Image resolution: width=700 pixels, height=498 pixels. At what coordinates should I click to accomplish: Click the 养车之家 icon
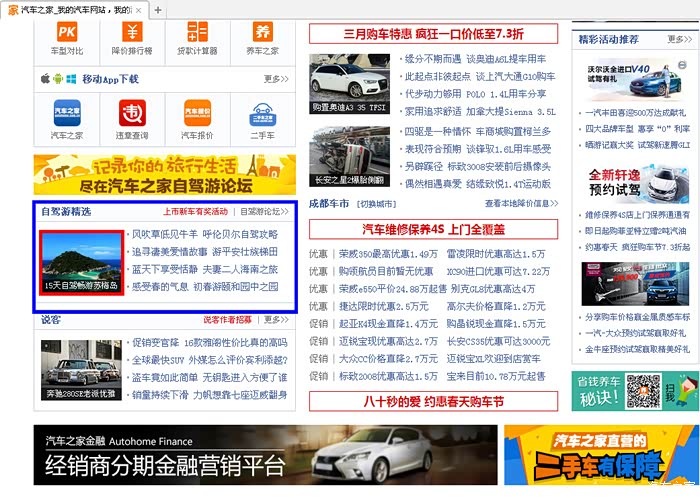click(262, 32)
